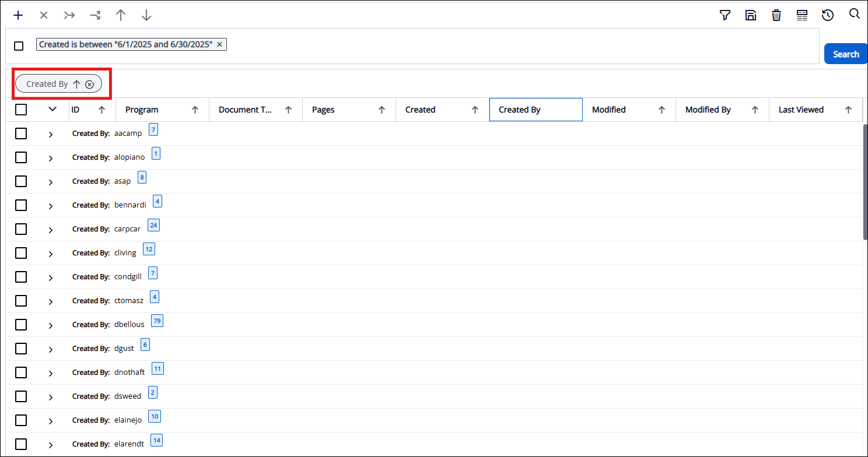This screenshot has width=868, height=457.
Task: Click sort arrow on Modified By column
Action: coord(755,110)
